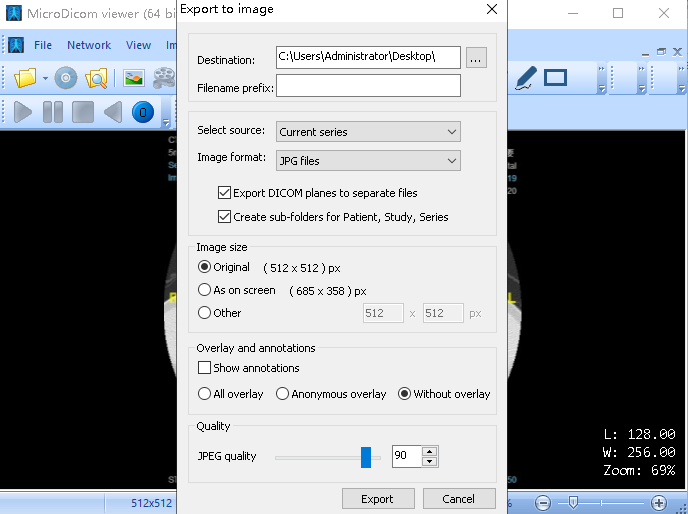This screenshot has height=514, width=688.
Task: Cancel the Export to image dialog
Action: [459, 499]
